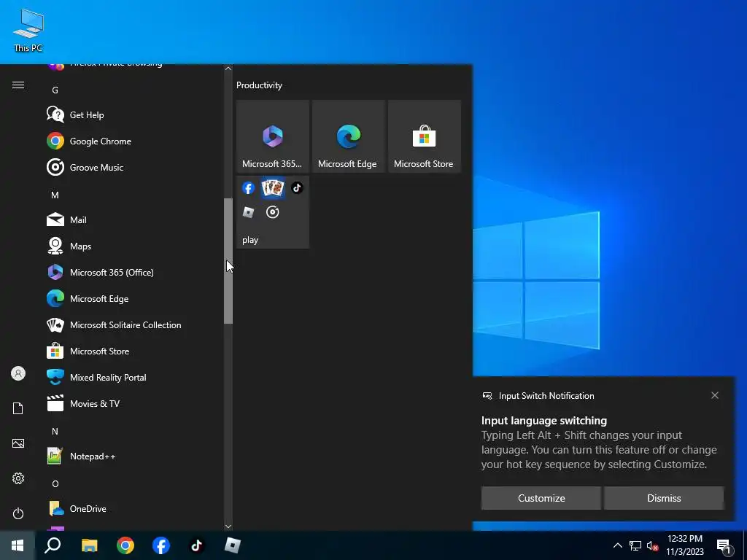This screenshot has width=747, height=560.
Task: Jump to letter G section header
Action: (55, 90)
